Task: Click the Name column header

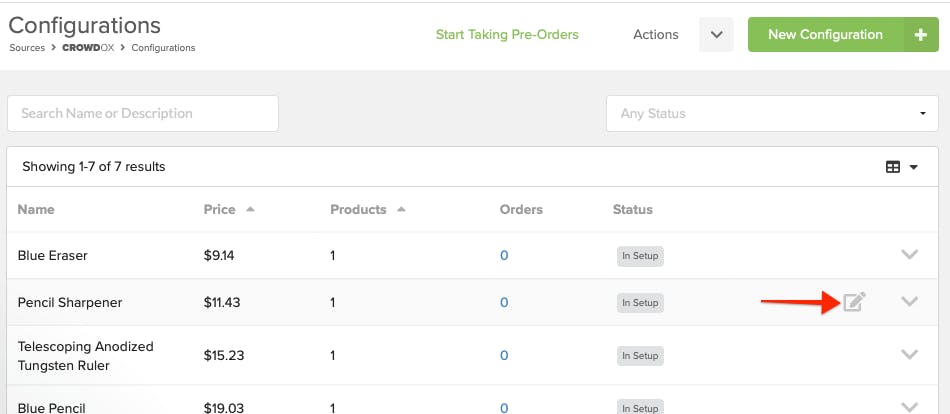Action: tap(36, 210)
